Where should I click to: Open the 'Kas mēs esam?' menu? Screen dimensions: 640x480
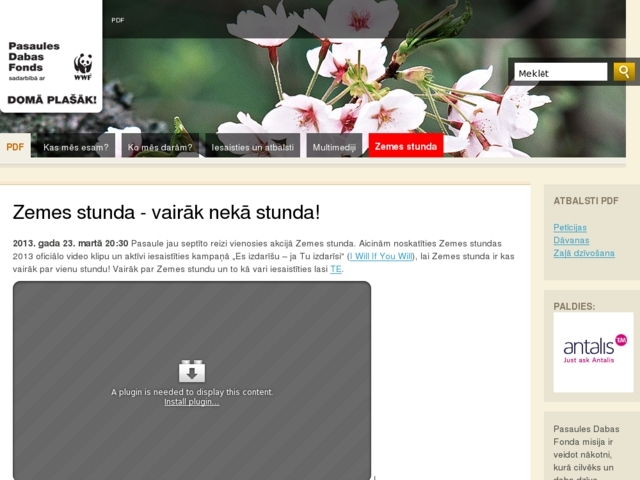click(x=76, y=147)
